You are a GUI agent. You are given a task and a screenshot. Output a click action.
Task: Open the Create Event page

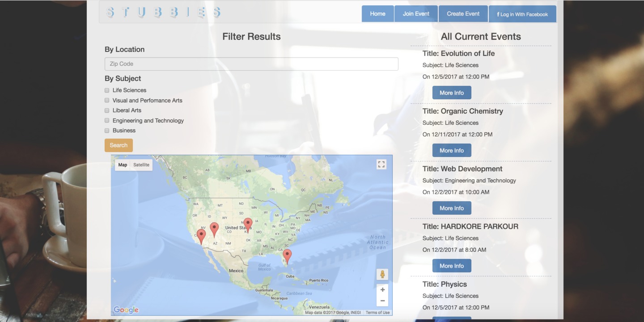pyautogui.click(x=463, y=14)
